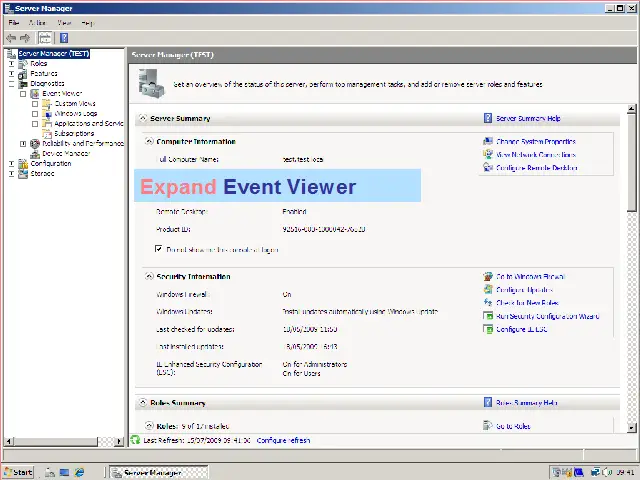This screenshot has width=640, height=480.
Task: Open the View menu
Action: point(64,23)
